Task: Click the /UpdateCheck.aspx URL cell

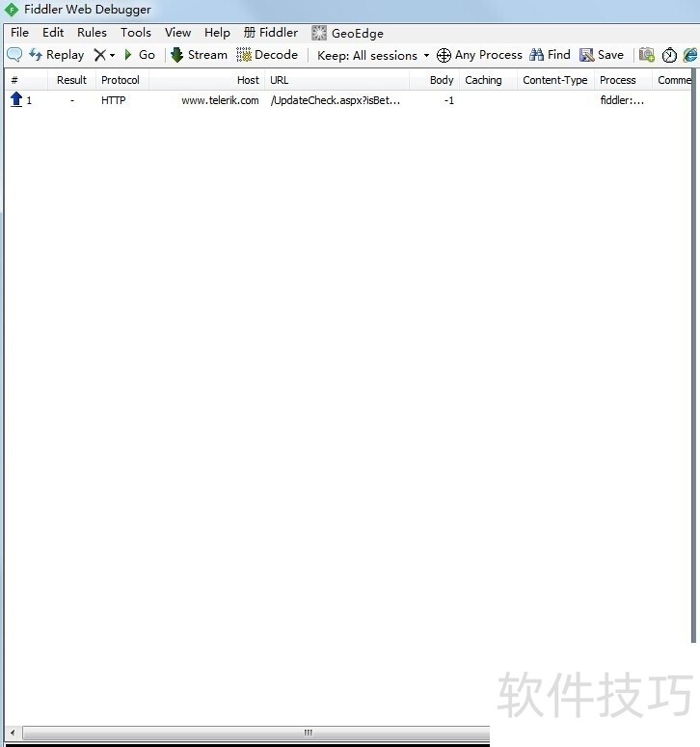Action: (336, 100)
